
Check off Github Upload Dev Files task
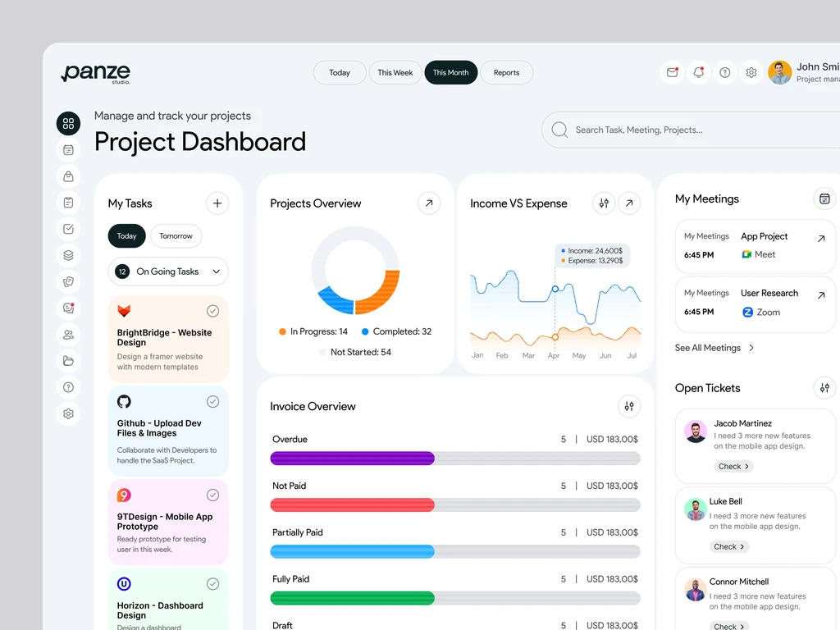coord(212,401)
